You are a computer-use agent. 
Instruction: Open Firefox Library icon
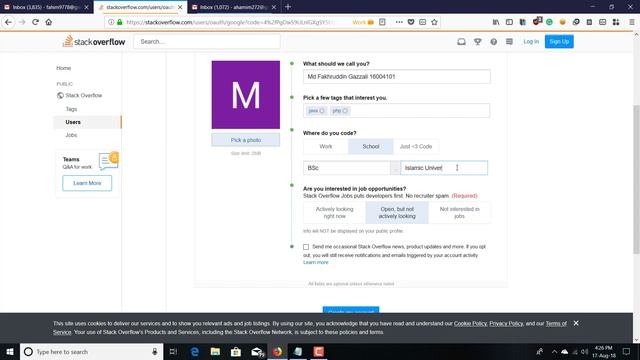coord(496,22)
